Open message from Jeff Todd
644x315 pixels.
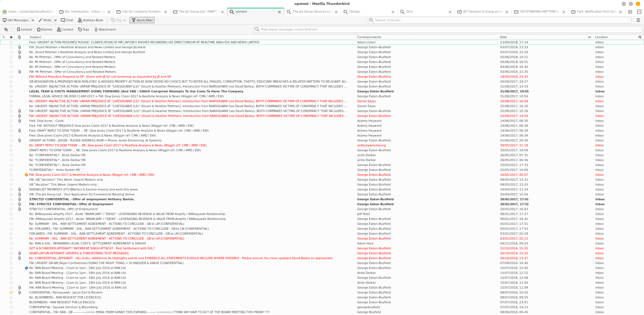tap(322, 214)
